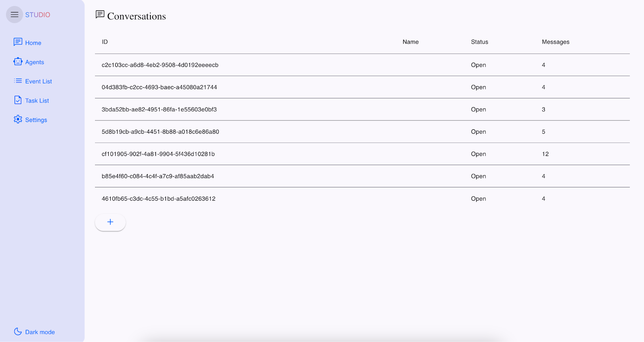This screenshot has width=644, height=342.
Task: Open Task List from sidebar
Action: (x=37, y=101)
